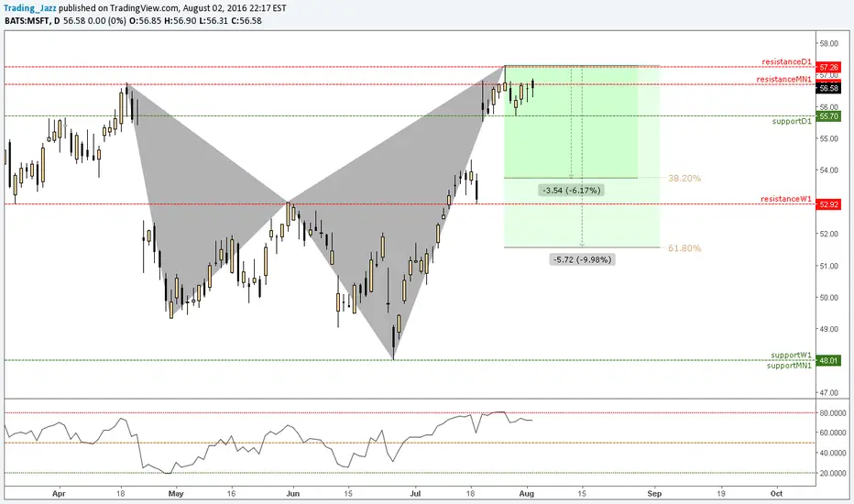Click the 38.20% retracement label
This screenshot has height=504, width=854.
point(684,178)
